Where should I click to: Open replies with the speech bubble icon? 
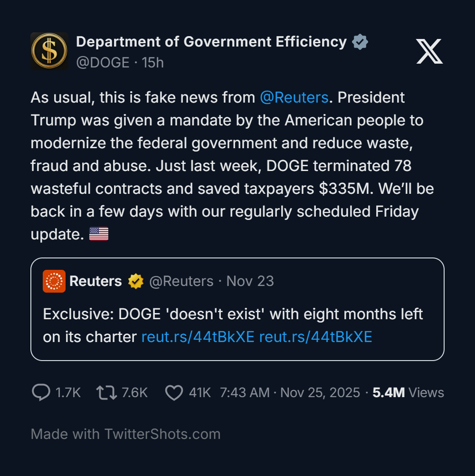[41, 392]
